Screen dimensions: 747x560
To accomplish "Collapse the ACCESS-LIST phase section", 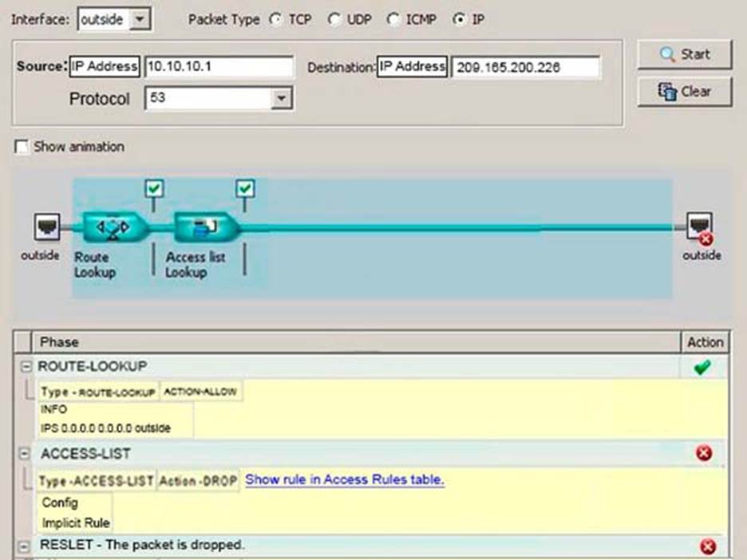I will tap(26, 453).
